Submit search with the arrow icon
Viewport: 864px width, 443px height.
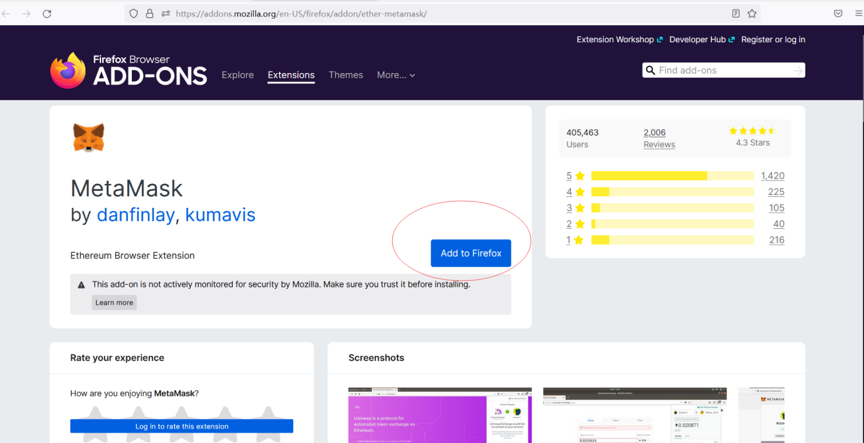(x=797, y=71)
